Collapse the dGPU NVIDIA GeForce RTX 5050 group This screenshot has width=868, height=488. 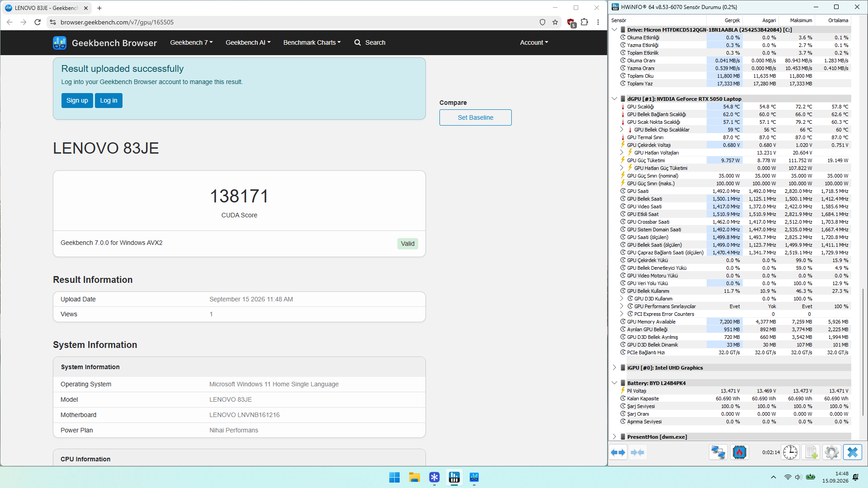click(614, 99)
